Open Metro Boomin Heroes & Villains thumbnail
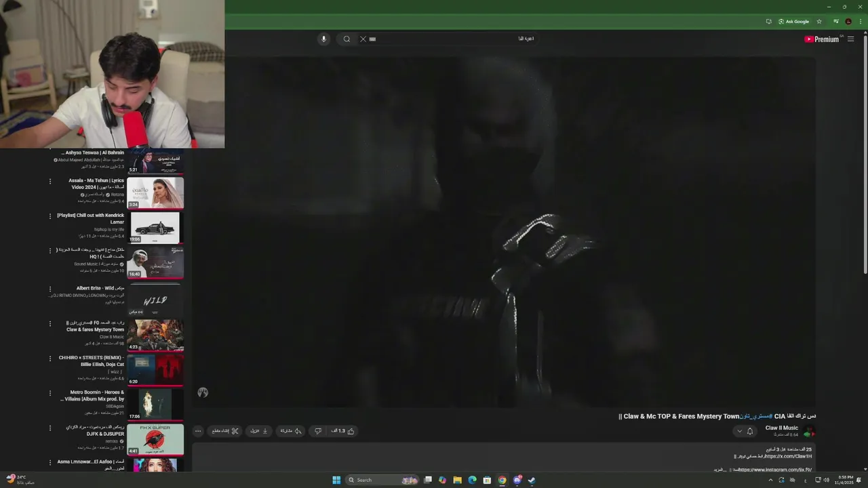 (x=155, y=405)
